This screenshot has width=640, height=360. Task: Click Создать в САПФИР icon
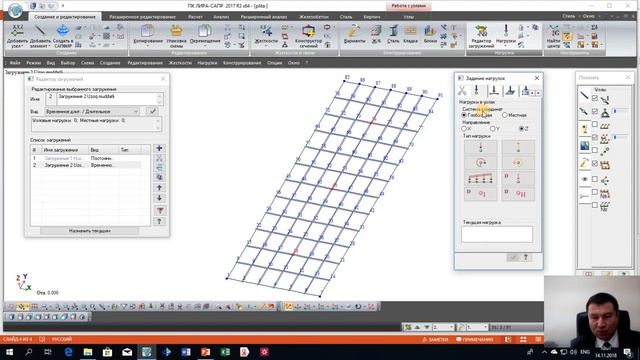click(x=62, y=36)
